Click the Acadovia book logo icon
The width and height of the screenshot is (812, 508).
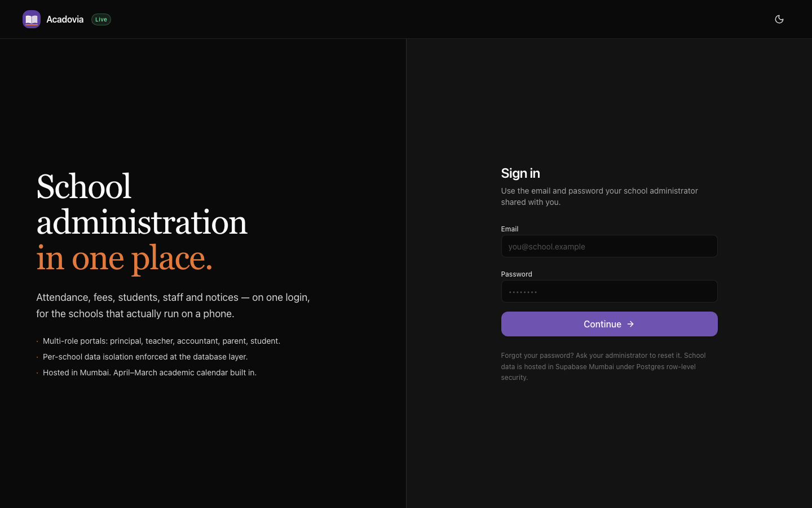(x=32, y=19)
